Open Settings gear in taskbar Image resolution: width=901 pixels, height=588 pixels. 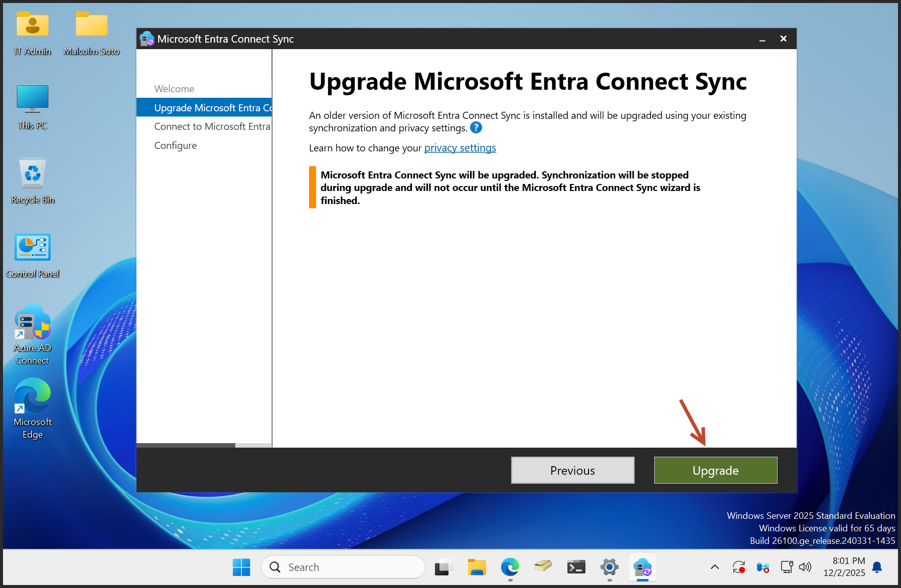609,567
